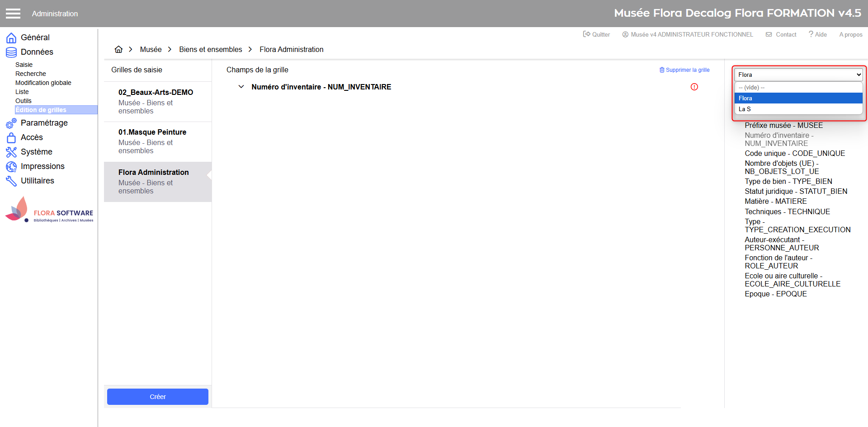Click the Contact envelope icon
The image size is (868, 427).
pyautogui.click(x=769, y=34)
